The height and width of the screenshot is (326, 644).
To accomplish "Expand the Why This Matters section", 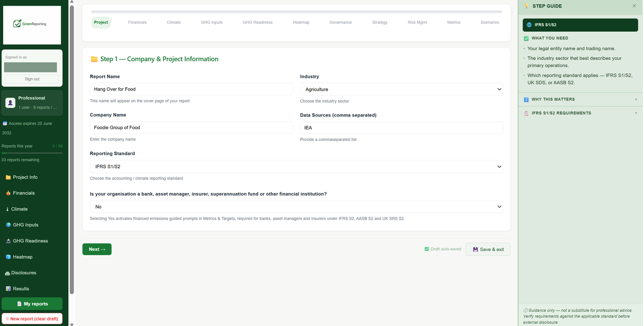I will (x=581, y=99).
